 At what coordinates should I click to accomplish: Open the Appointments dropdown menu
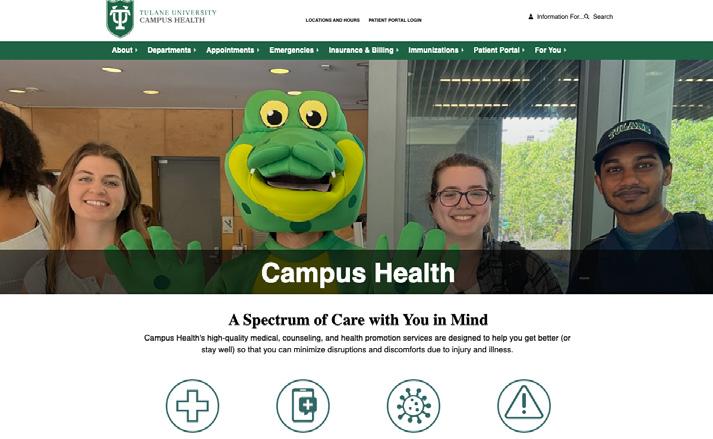coord(232,50)
